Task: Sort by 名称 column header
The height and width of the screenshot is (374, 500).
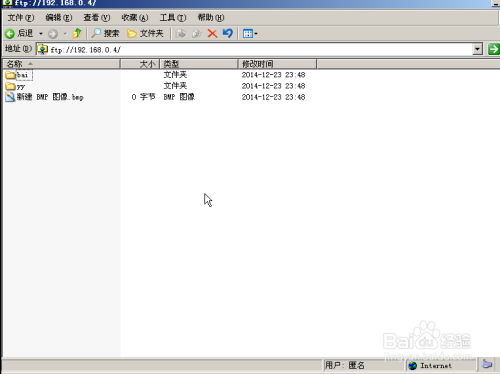Action: (x=61, y=64)
